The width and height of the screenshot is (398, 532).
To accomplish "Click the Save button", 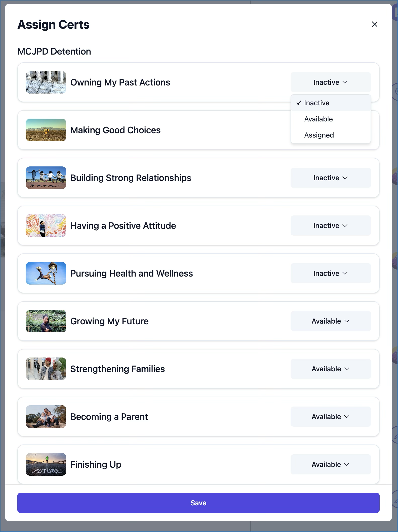I will [198, 503].
